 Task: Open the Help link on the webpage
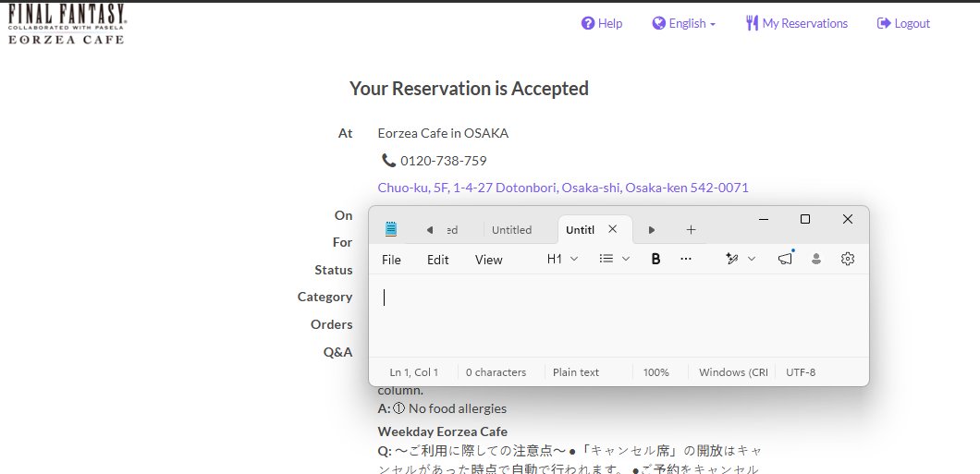tap(602, 23)
